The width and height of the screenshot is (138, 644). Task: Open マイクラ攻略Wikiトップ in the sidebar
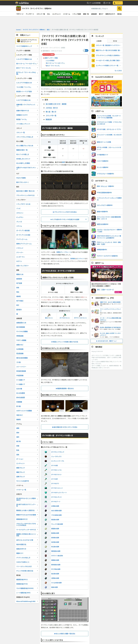pos(27,46)
